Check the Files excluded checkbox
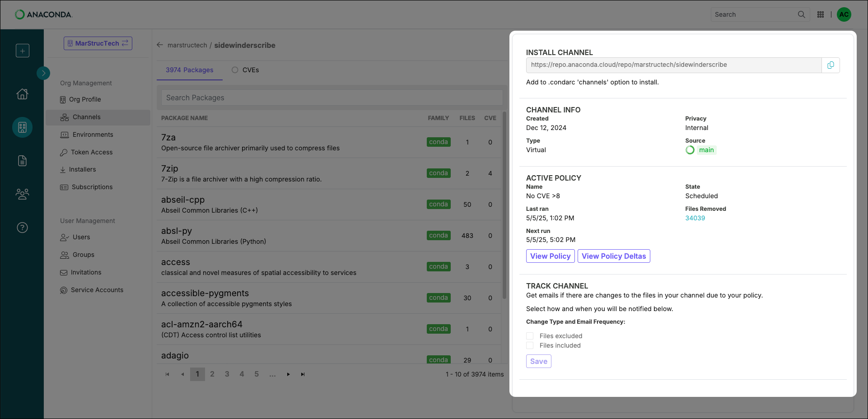Viewport: 868px width, 419px height. pyautogui.click(x=530, y=336)
